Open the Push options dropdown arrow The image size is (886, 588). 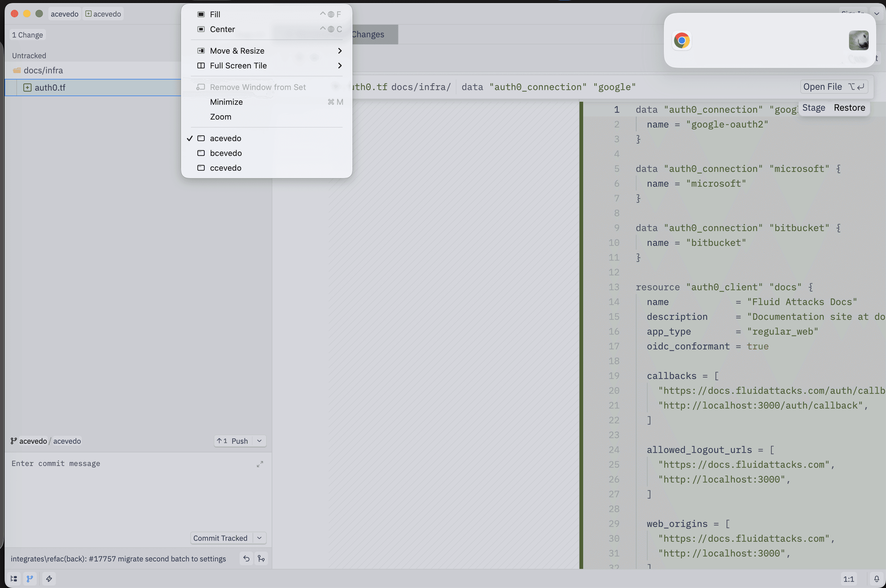(259, 441)
